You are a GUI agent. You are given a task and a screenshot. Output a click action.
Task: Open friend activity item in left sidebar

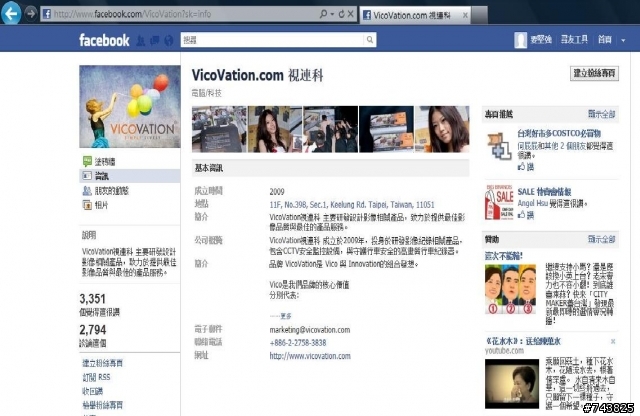tap(106, 191)
